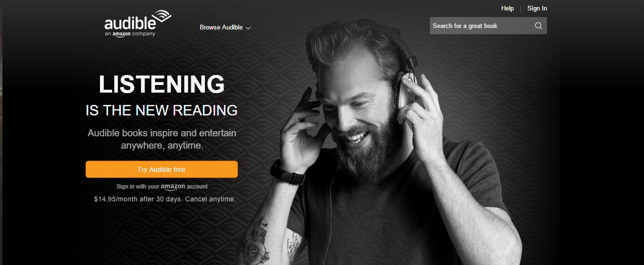Click the Sign In link
This screenshot has width=644, height=265.
[537, 9]
